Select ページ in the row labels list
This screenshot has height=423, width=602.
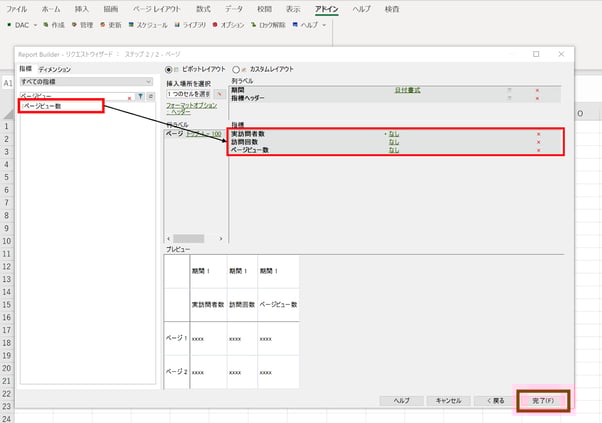174,134
